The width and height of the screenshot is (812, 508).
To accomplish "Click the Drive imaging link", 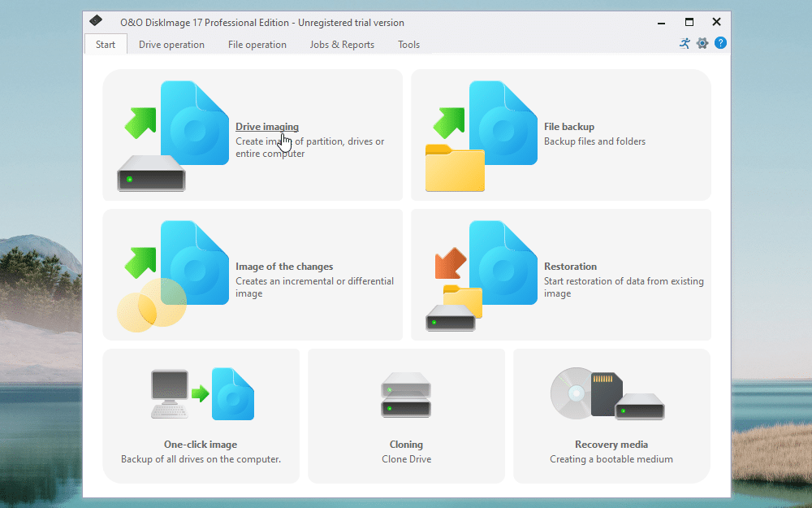I will coord(267,127).
